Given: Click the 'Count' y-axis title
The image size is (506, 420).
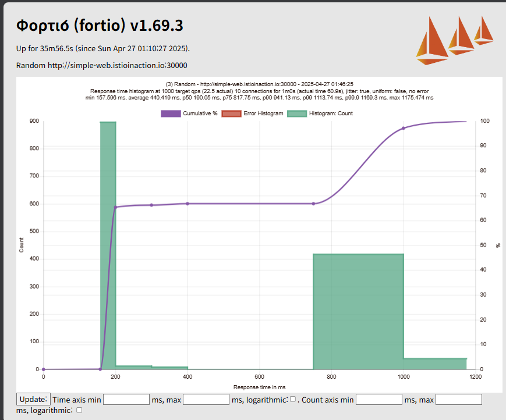Looking at the screenshot, I should click(x=22, y=245).
